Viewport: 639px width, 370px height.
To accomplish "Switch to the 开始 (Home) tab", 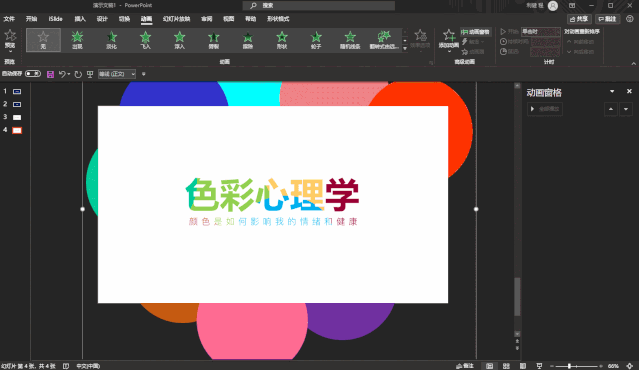I will pos(31,19).
